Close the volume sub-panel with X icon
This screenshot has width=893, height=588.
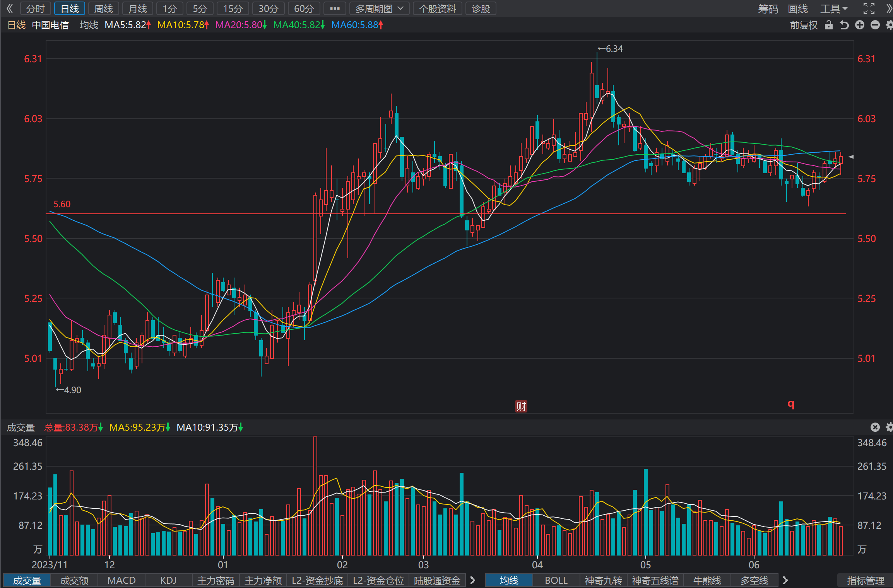[x=875, y=427]
